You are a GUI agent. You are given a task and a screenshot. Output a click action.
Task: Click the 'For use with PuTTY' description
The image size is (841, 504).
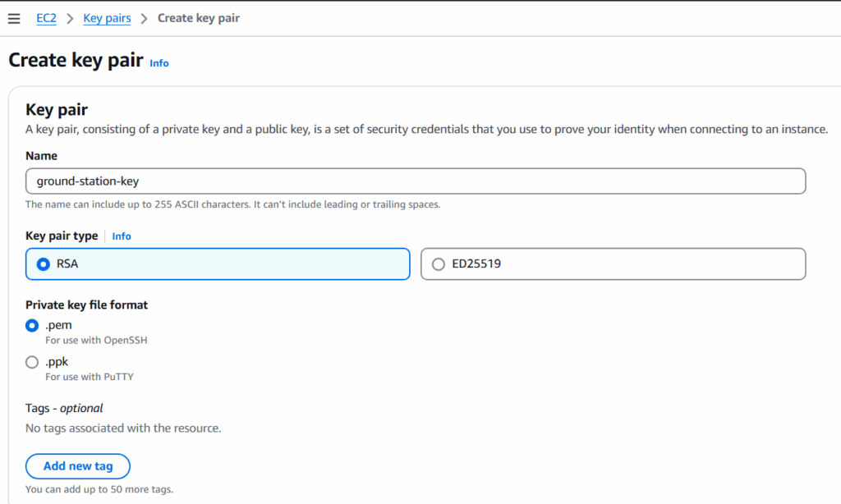pos(90,377)
